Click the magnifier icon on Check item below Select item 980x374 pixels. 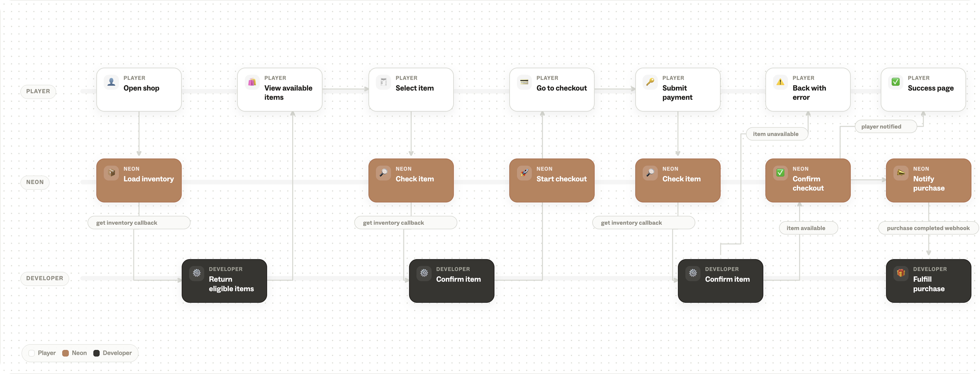point(383,173)
